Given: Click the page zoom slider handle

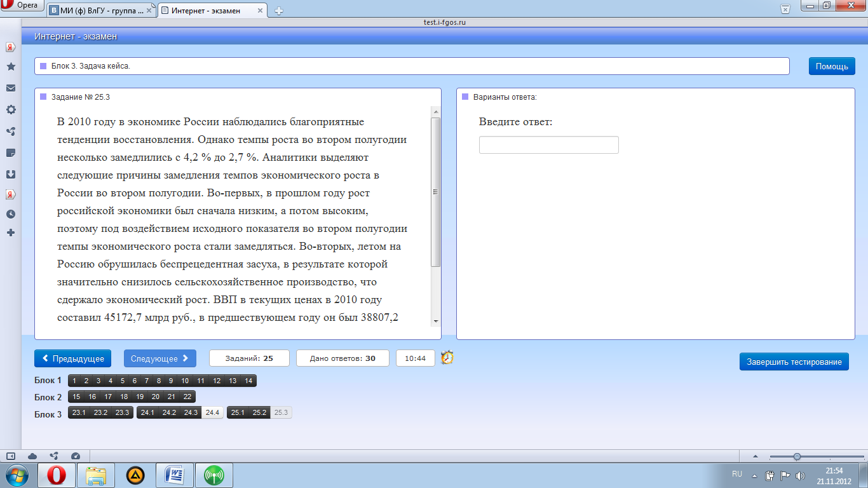Looking at the screenshot, I should pos(797,456).
